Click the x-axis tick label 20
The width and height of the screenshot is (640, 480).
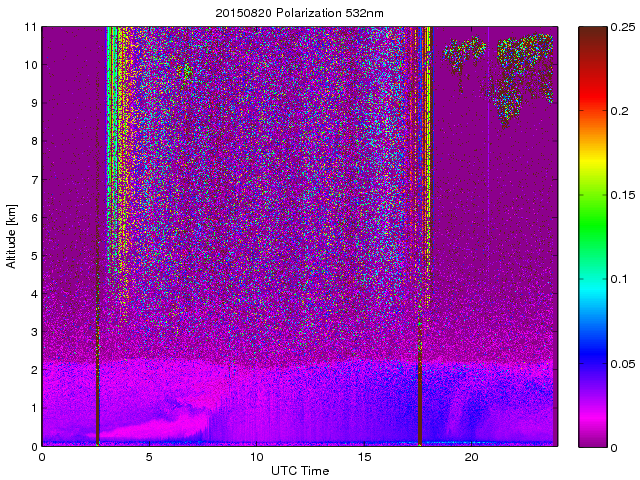[472, 457]
